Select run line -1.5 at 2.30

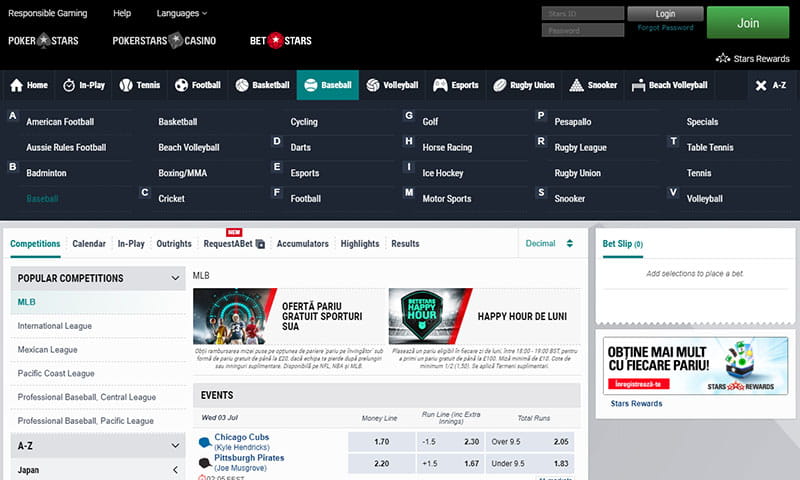(x=451, y=442)
